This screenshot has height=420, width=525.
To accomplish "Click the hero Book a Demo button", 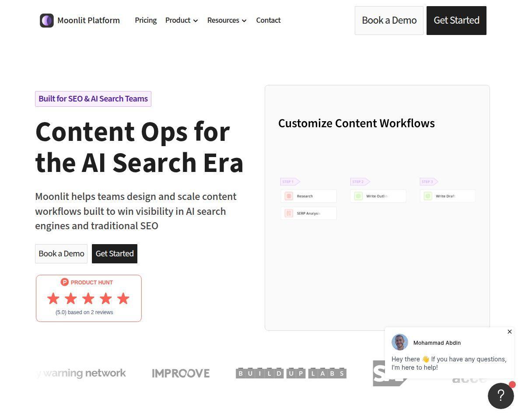I will [61, 254].
